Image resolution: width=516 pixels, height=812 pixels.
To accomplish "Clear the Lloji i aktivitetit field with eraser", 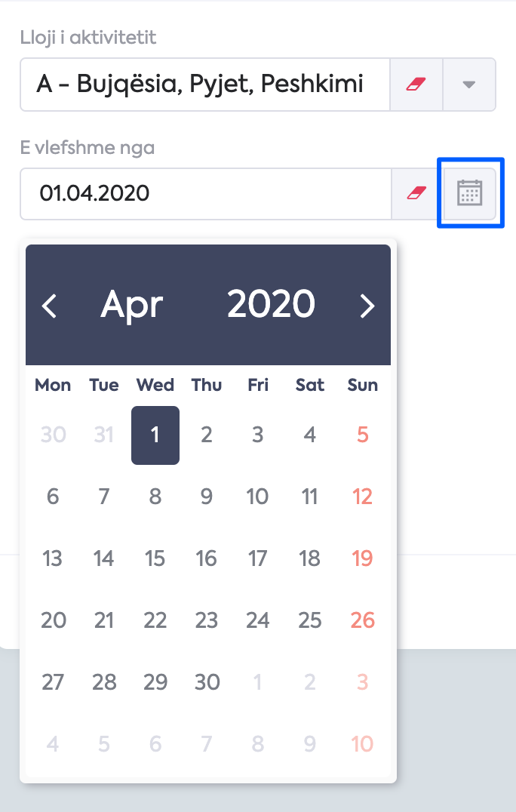I will tap(416, 85).
